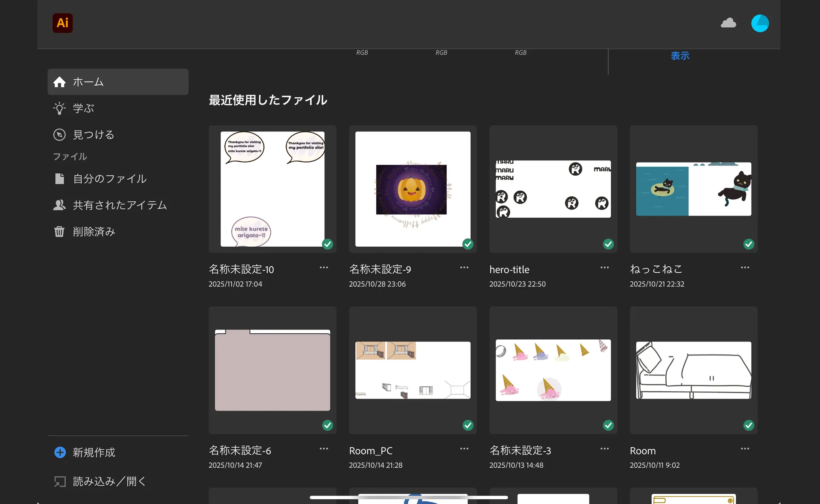This screenshot has height=504, width=820.
Task: Click the sync checkmark on 名称未設定-9
Action: [468, 244]
